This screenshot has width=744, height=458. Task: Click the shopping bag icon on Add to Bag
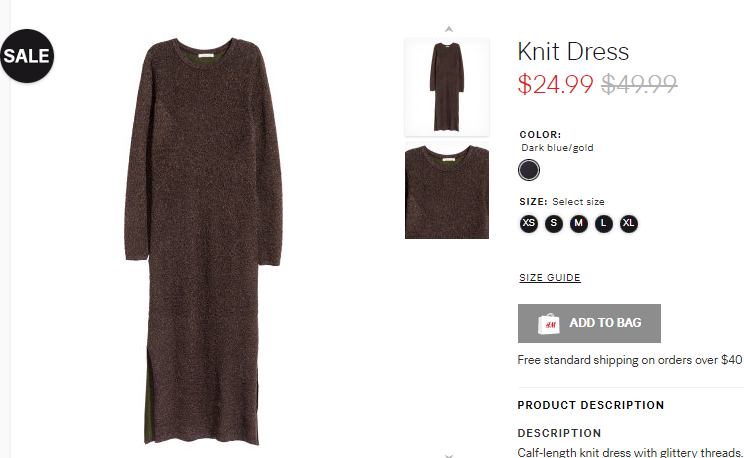(549, 324)
